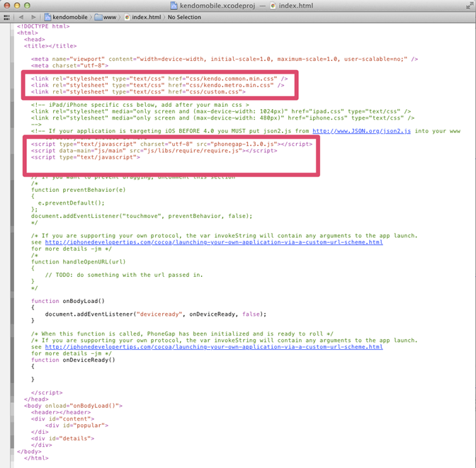Click the index.html file icon in breadcrumb
Viewport: 476px width, 468px height.
point(127,17)
